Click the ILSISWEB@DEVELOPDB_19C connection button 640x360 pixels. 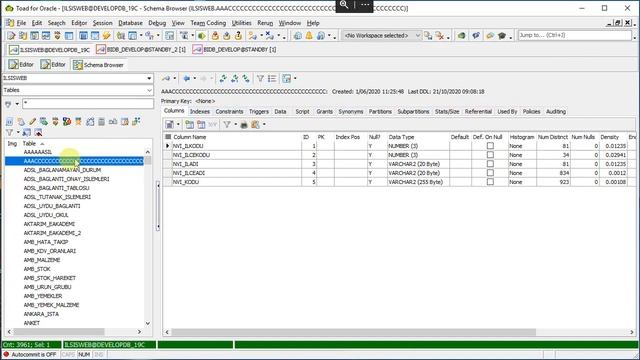[x=49, y=50]
